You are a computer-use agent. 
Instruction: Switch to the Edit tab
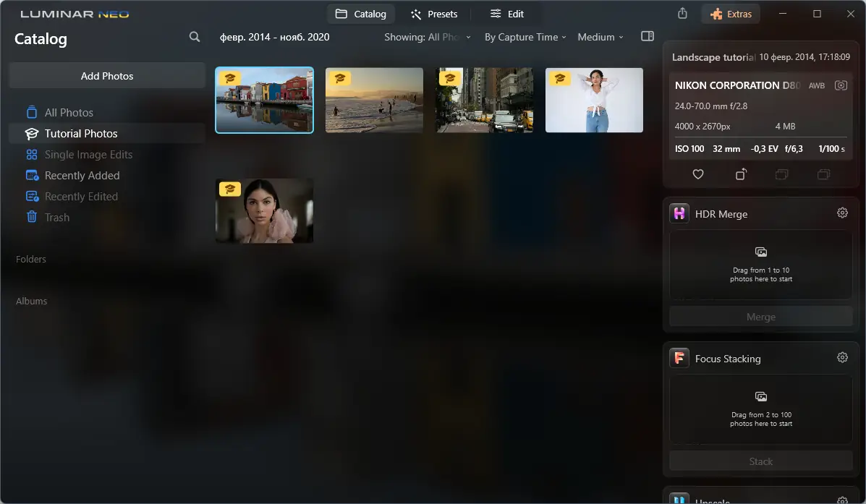coord(507,14)
